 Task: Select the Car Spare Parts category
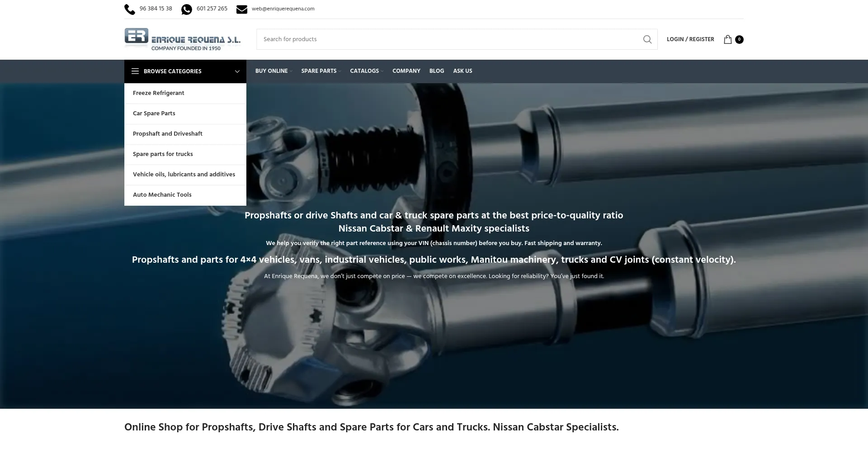pyautogui.click(x=185, y=113)
